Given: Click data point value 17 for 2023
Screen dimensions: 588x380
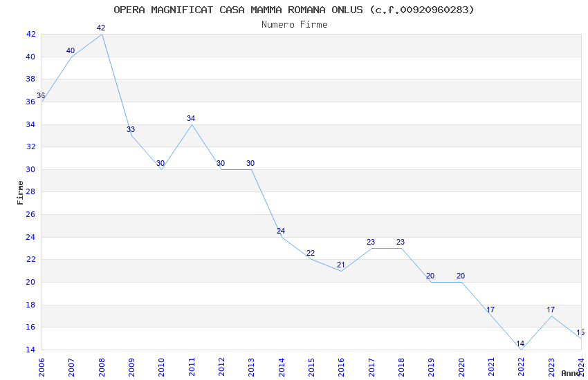Looking at the screenshot, I should pos(551,310).
